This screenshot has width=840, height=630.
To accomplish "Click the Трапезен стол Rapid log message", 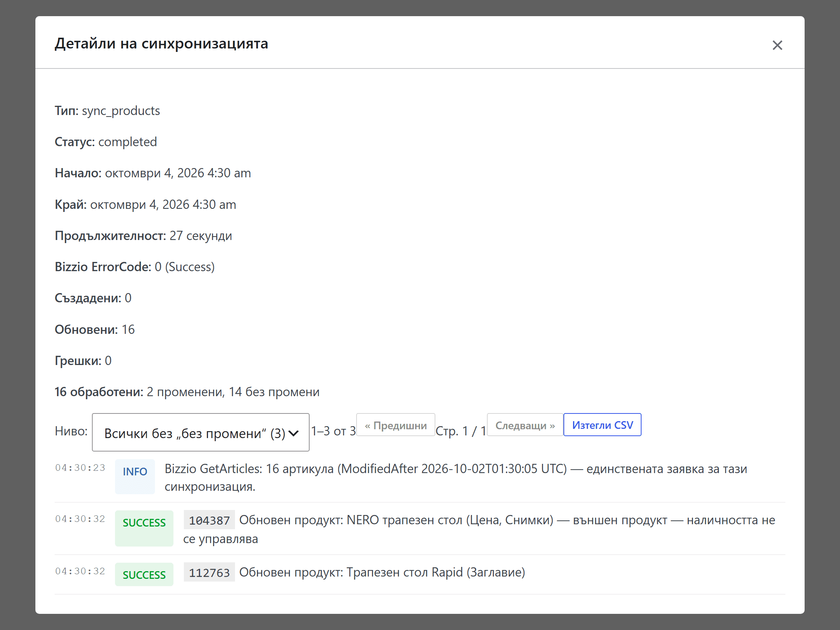I will point(382,572).
